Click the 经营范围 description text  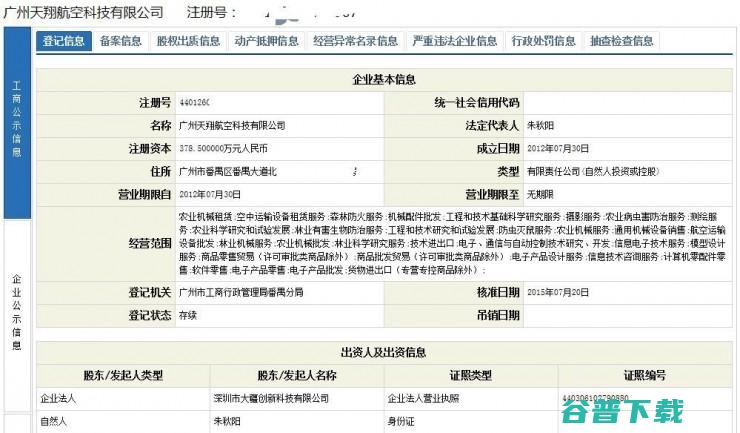click(x=452, y=243)
